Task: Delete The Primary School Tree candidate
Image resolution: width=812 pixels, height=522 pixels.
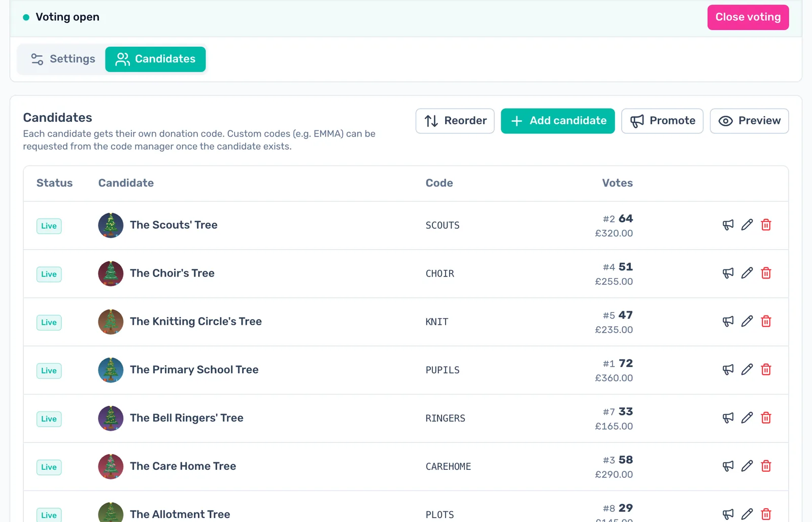Action: click(x=766, y=369)
